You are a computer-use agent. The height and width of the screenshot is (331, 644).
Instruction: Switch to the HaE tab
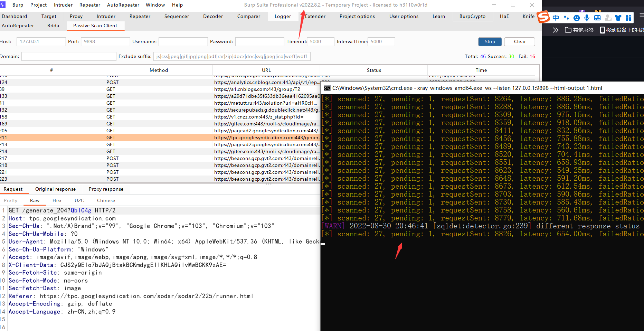click(x=504, y=16)
